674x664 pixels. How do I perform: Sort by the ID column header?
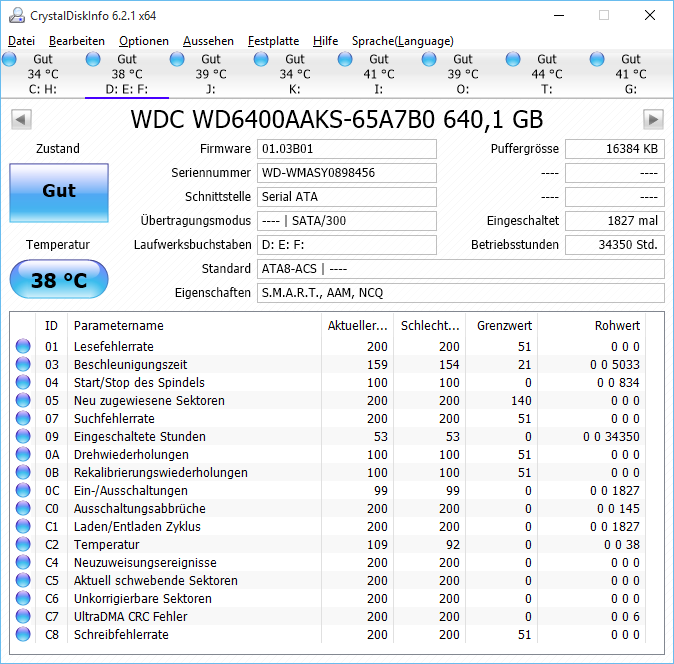click(51, 326)
